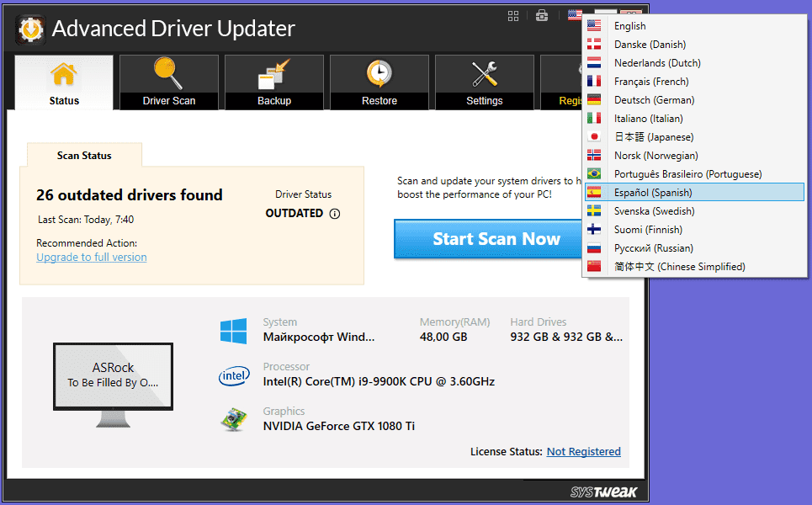Click the Systweak logo in footer
This screenshot has width=812, height=505.
point(603,492)
